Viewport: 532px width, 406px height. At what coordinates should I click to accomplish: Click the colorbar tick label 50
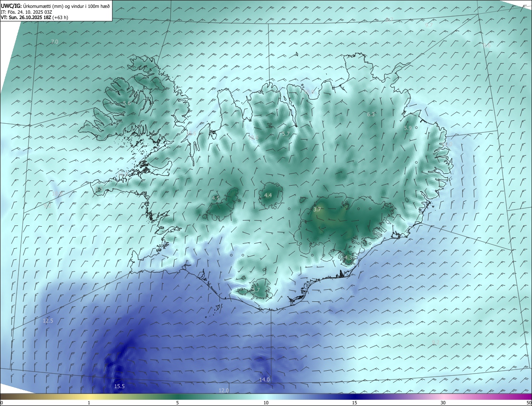529,403
